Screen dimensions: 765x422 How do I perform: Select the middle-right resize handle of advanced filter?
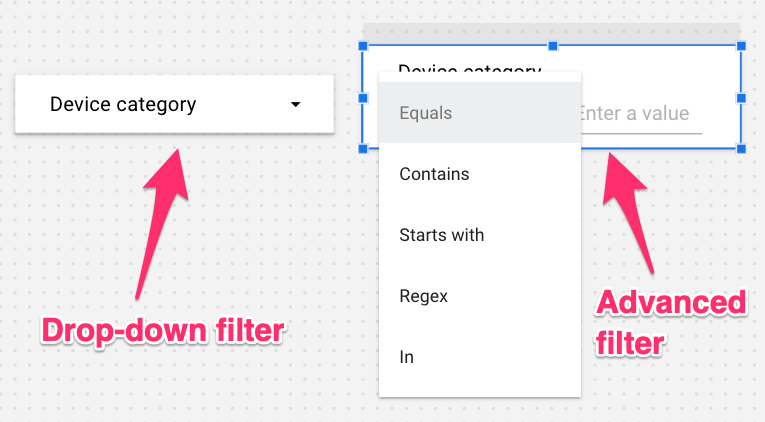click(741, 97)
